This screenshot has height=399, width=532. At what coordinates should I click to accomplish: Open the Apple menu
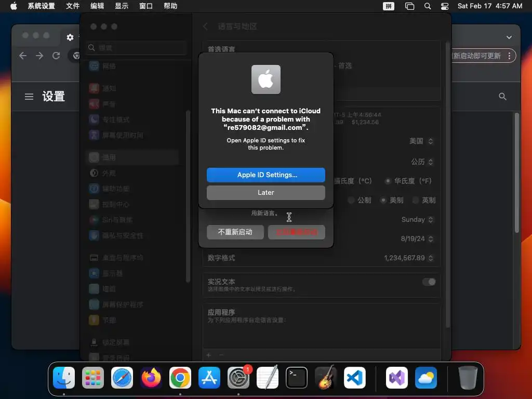[x=14, y=6]
